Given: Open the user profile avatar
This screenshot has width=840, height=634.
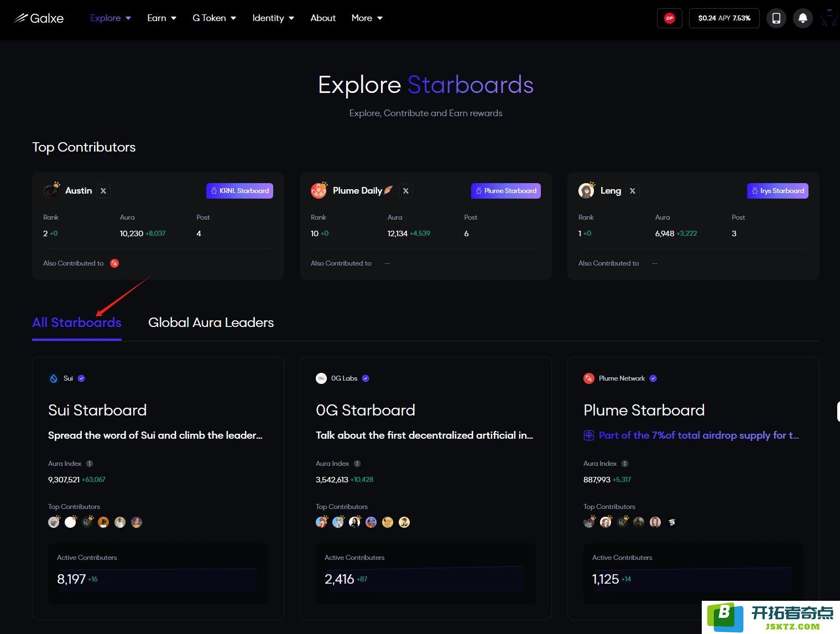Looking at the screenshot, I should tap(829, 18).
